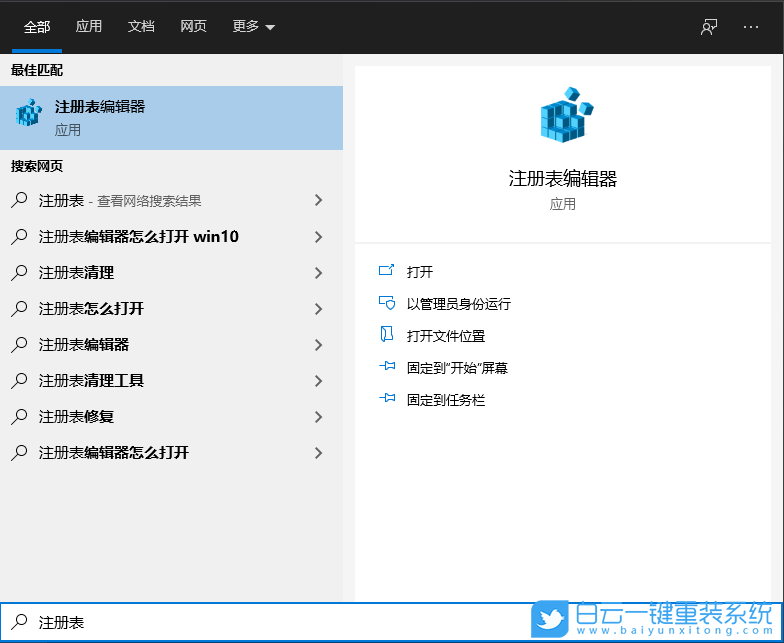
Task: Expand arrow for 注册表清理 suggestion
Action: coord(318,272)
